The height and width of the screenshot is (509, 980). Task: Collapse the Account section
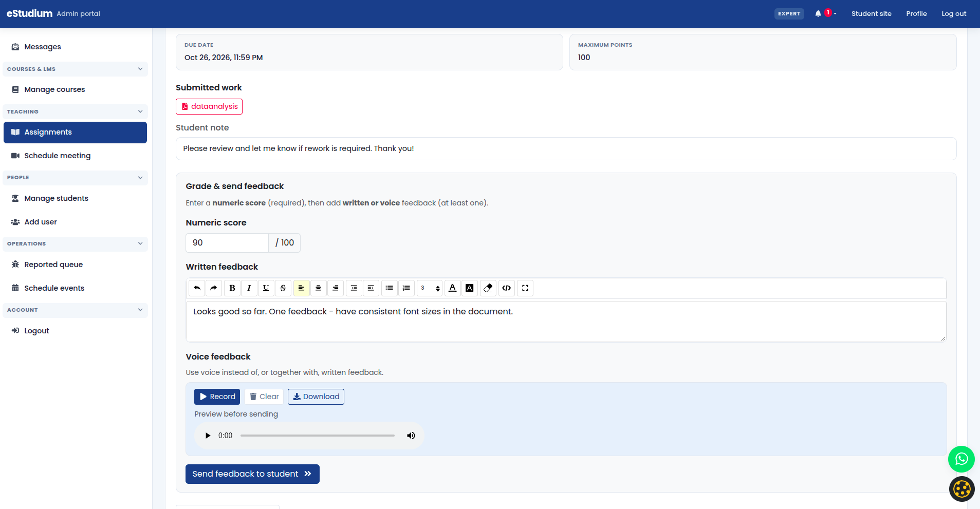click(75, 310)
